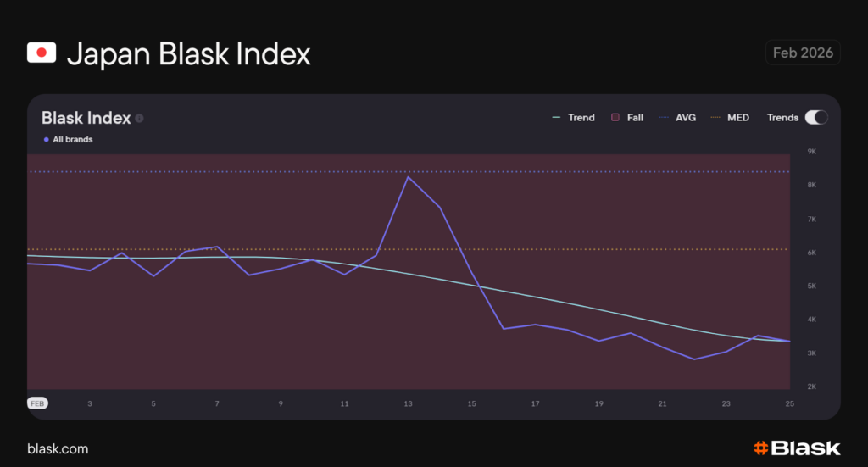Click the peak data point on day 13
Viewport: 868px width, 467px height.
408,177
